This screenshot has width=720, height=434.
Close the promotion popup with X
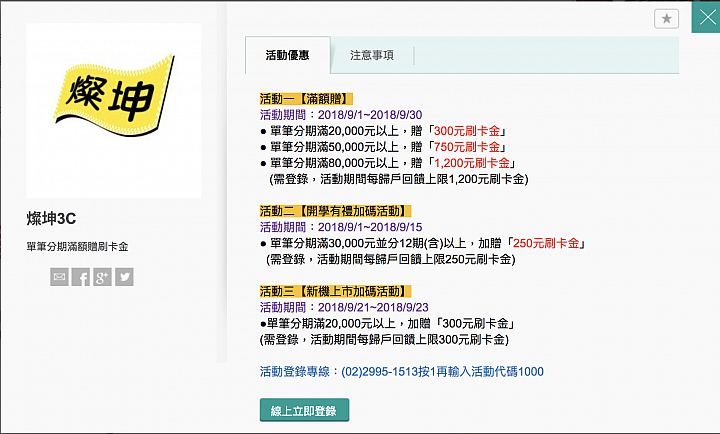(706, 17)
